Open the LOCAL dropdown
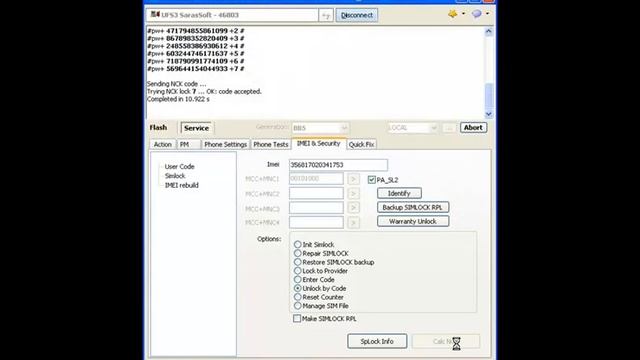The image size is (640, 360). [x=412, y=128]
